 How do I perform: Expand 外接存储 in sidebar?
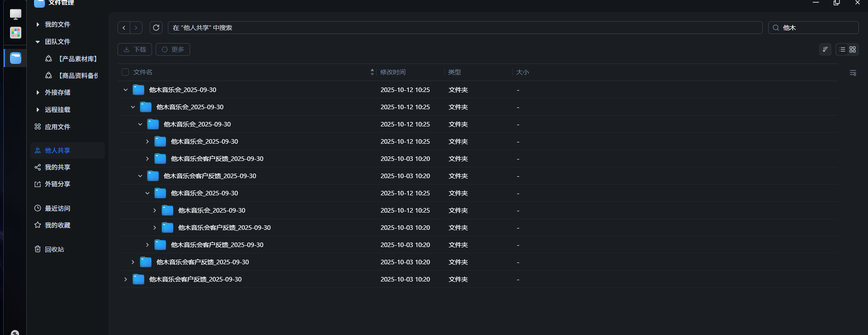tap(38, 92)
